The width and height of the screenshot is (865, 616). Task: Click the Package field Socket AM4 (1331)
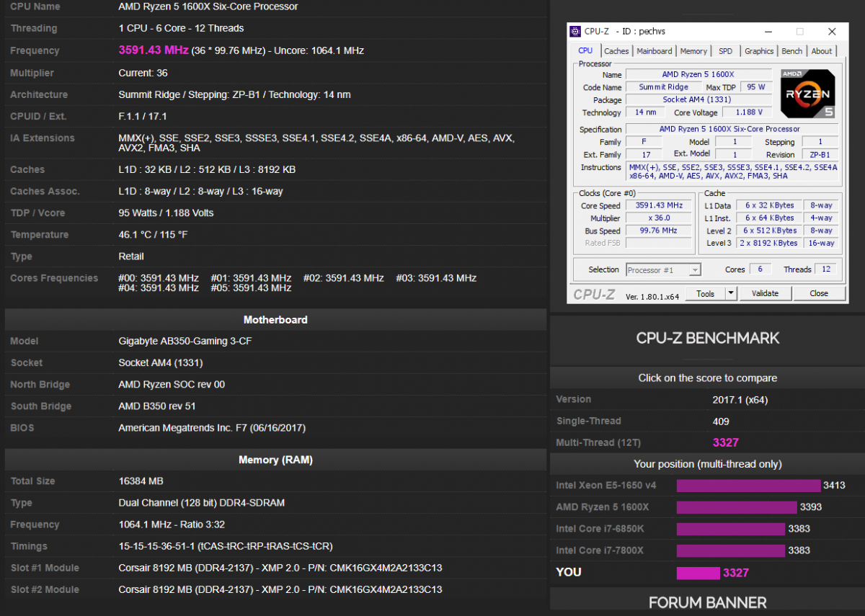click(698, 99)
